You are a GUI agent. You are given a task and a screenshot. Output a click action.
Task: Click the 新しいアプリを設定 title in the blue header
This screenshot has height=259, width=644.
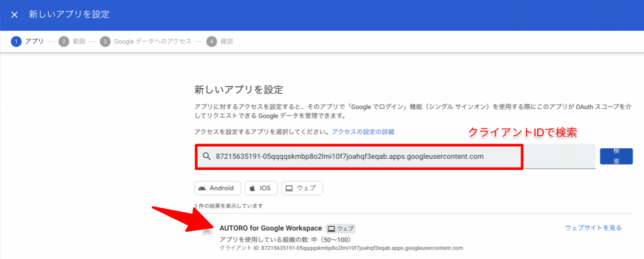click(x=69, y=15)
